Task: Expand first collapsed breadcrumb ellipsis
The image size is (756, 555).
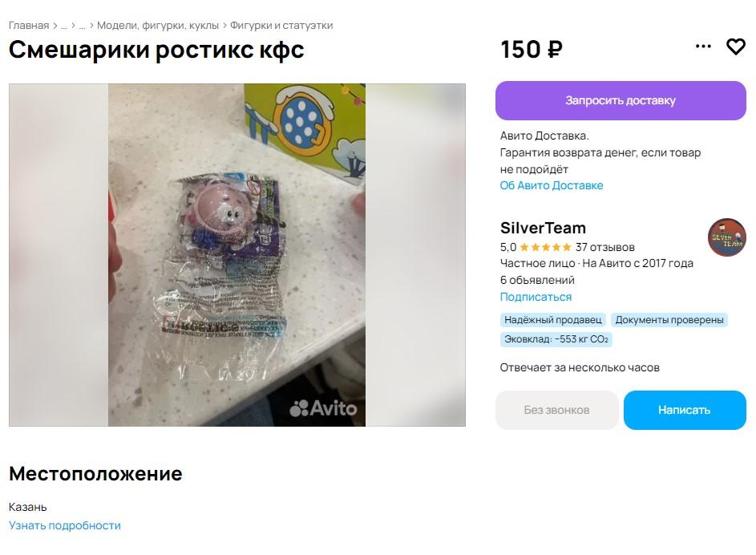Action: pyautogui.click(x=63, y=26)
